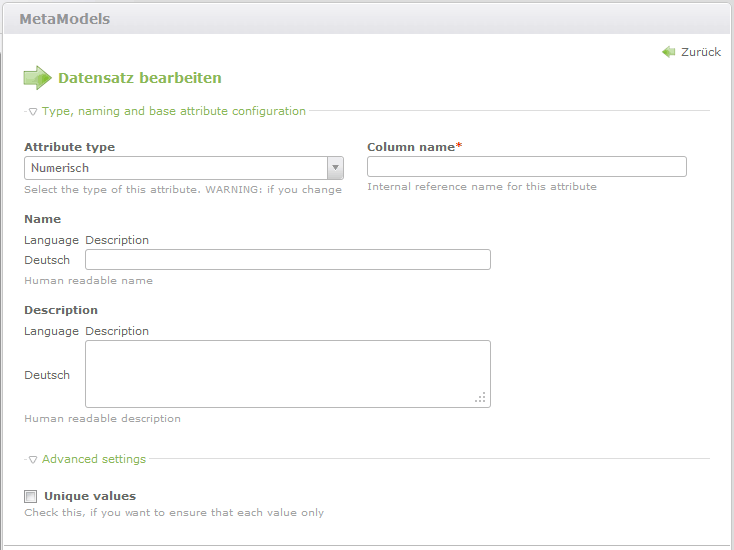Select the Numerisch attribute type field
734x550 pixels.
click(x=176, y=168)
